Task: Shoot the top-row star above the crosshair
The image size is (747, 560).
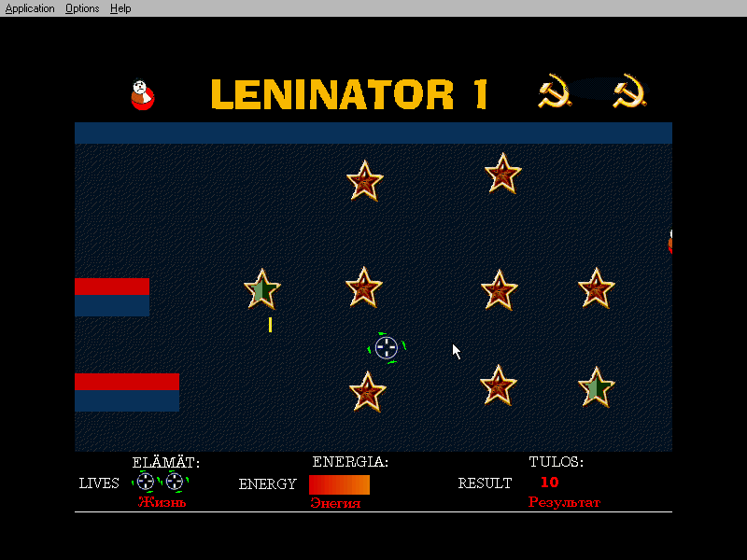Action: coord(364,181)
